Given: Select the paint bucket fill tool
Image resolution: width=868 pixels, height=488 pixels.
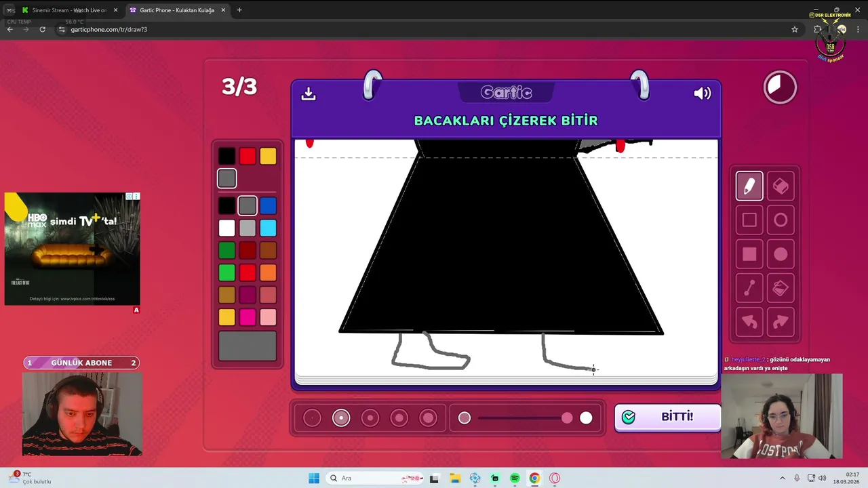Looking at the screenshot, I should [781, 289].
